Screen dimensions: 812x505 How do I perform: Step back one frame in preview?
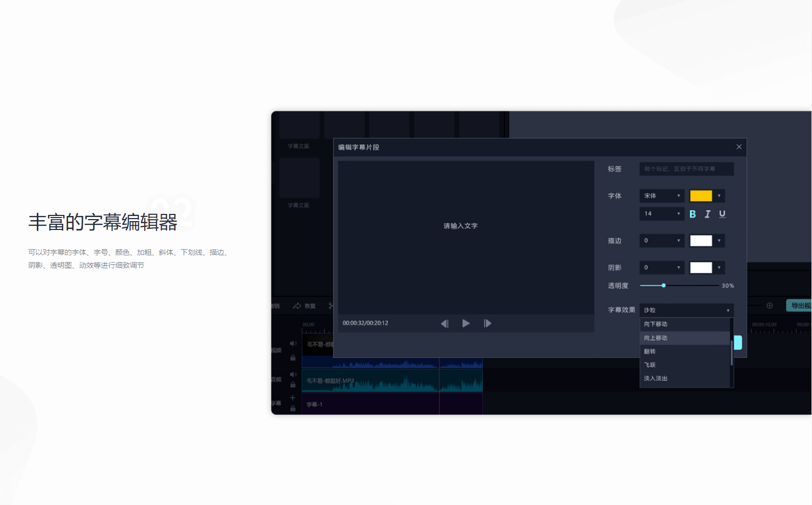click(x=445, y=323)
